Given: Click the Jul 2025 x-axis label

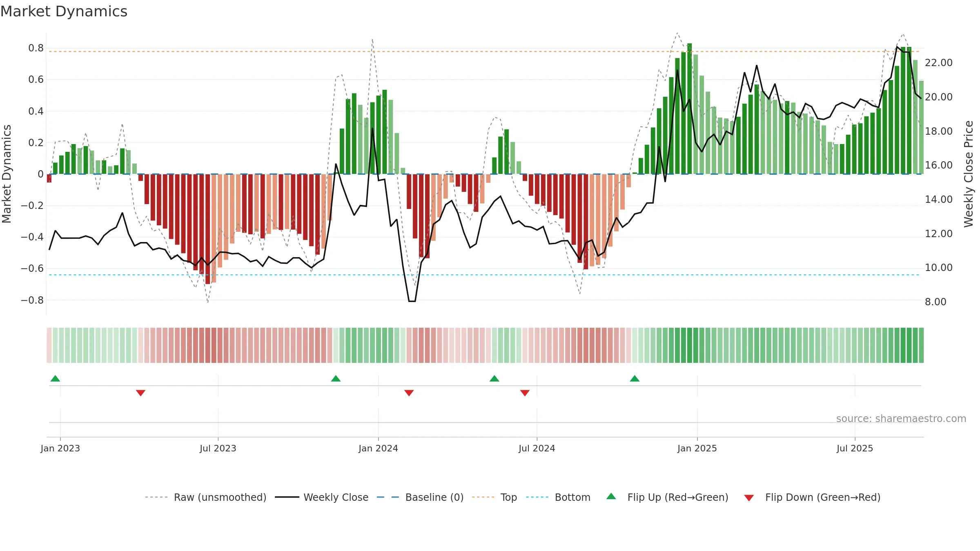Looking at the screenshot, I should tap(855, 448).
